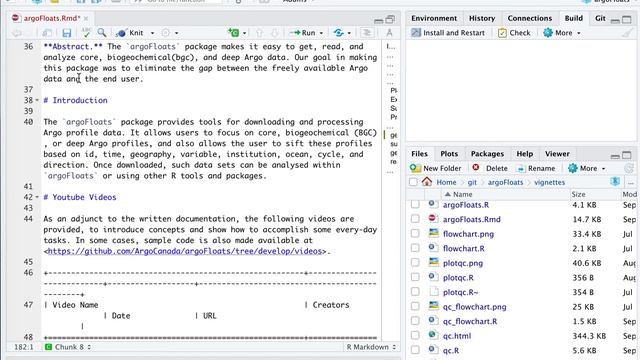
Task: Open the GitHub videos link
Action: point(185,251)
